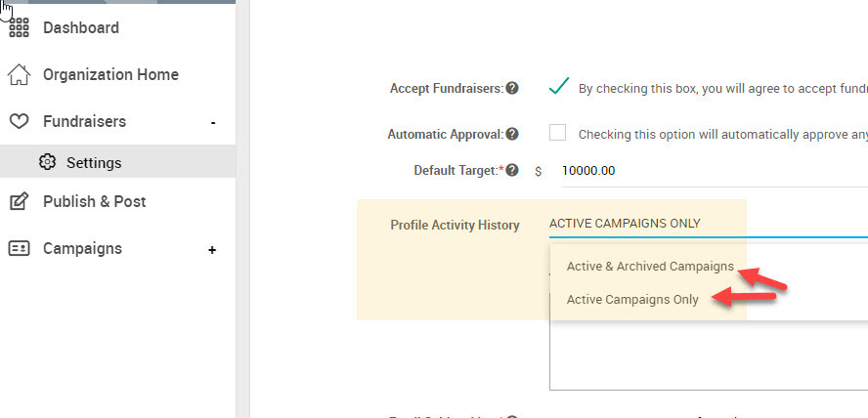Open Publish & Post section
Screen dimensions: 868x418
(x=95, y=202)
